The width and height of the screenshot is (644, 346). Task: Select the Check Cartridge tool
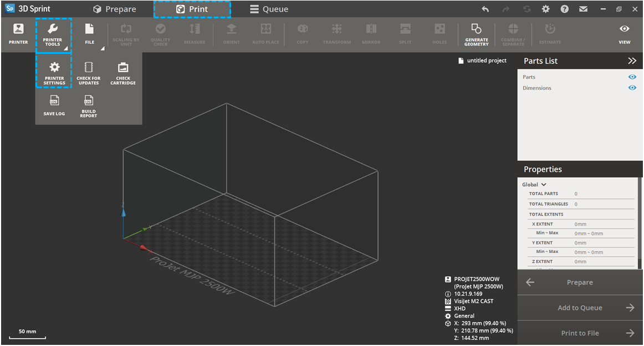coord(123,73)
